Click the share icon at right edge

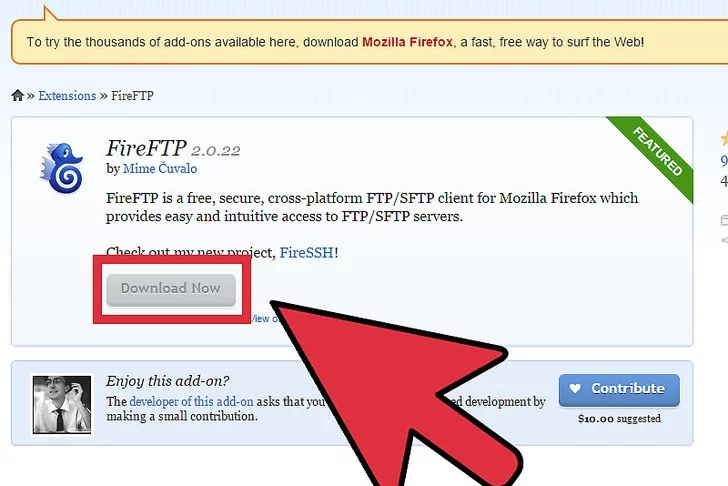coord(724,240)
